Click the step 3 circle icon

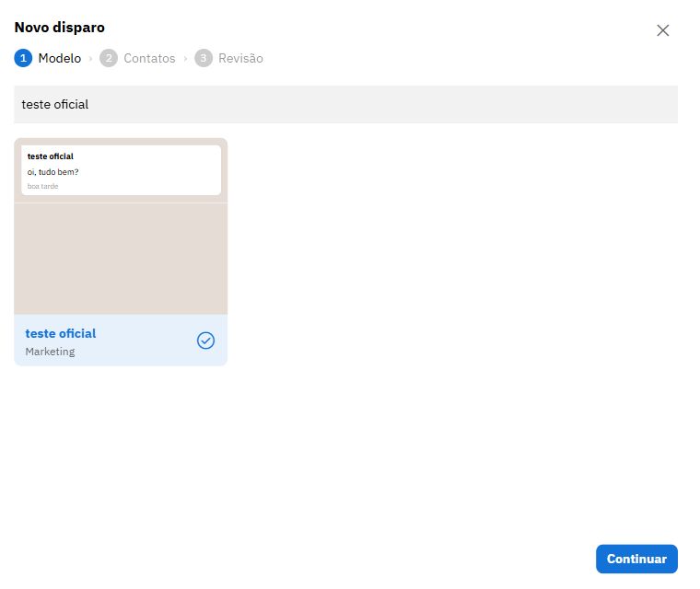click(204, 58)
